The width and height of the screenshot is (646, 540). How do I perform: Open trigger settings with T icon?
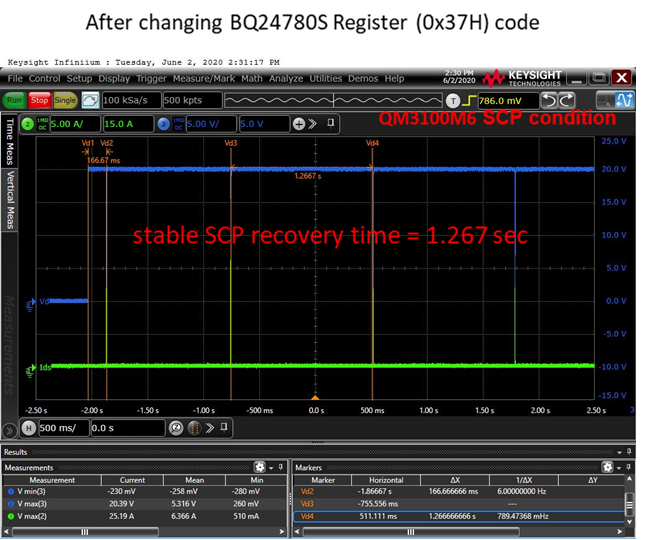[453, 101]
